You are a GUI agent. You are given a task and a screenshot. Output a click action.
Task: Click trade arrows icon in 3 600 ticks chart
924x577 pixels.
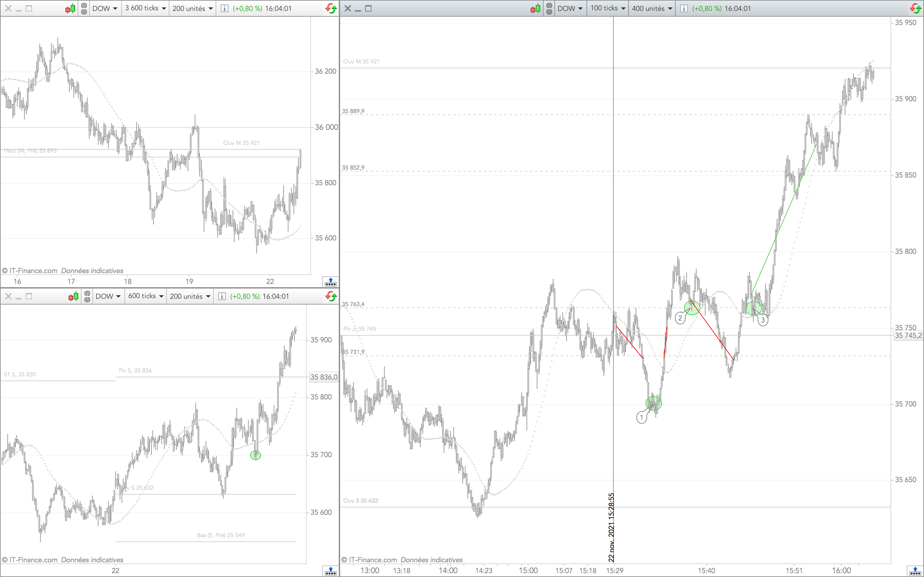331,8
